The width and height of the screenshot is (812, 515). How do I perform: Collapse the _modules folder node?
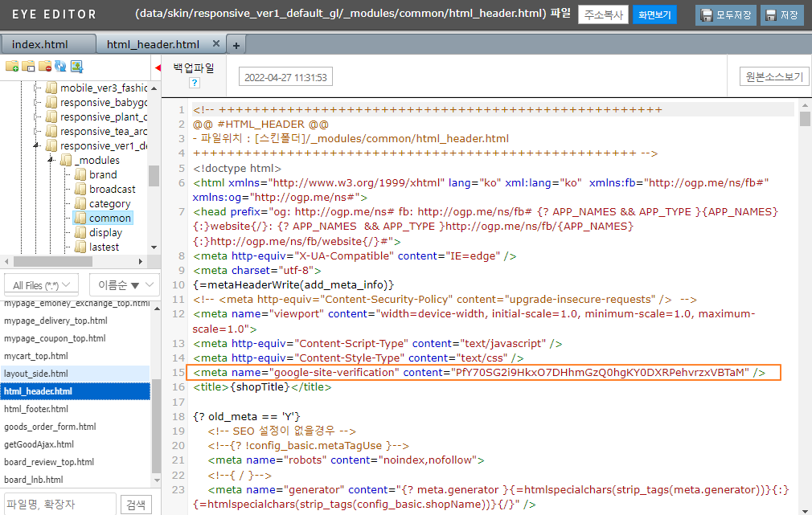click(51, 161)
